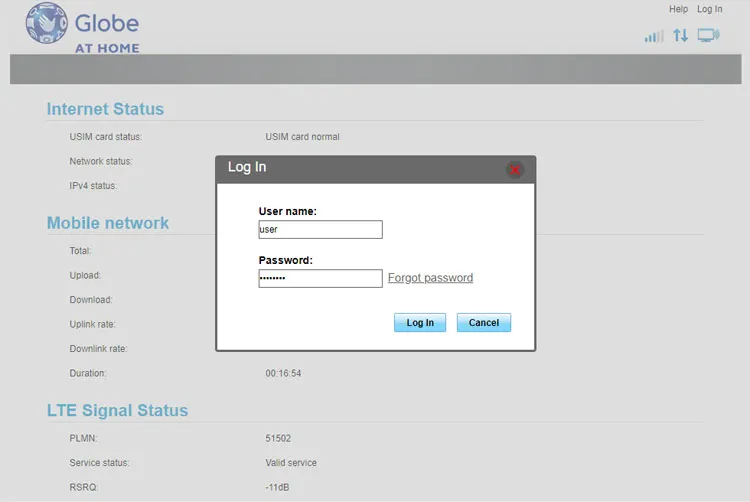750x502 pixels.
Task: Click the 'User name:' label in dialog
Action: click(287, 211)
